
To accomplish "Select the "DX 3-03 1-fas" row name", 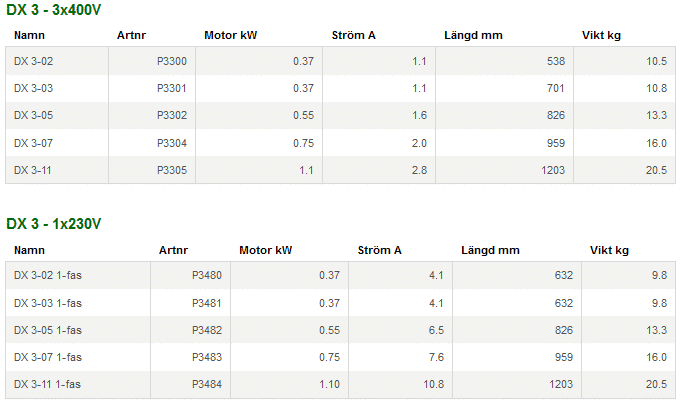I will [x=48, y=303].
